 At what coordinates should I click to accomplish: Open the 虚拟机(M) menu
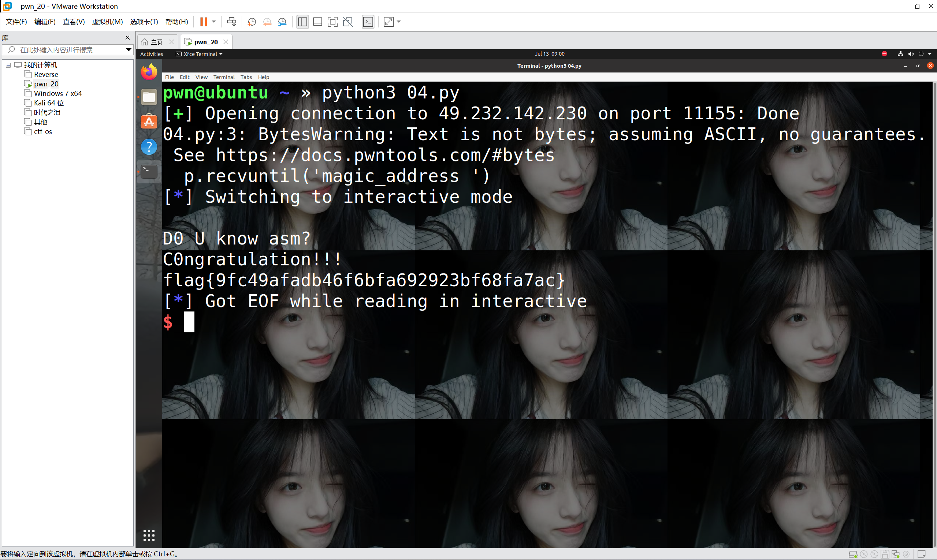[107, 22]
